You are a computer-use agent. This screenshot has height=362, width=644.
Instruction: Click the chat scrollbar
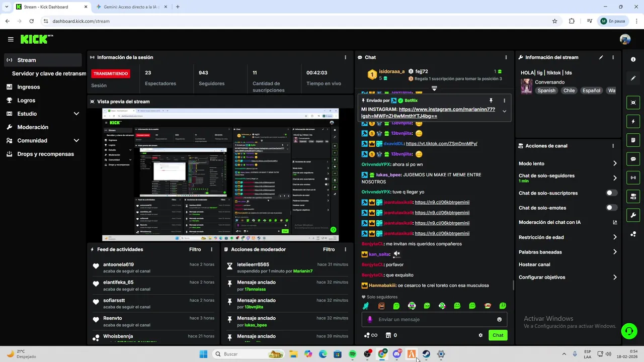point(513,285)
